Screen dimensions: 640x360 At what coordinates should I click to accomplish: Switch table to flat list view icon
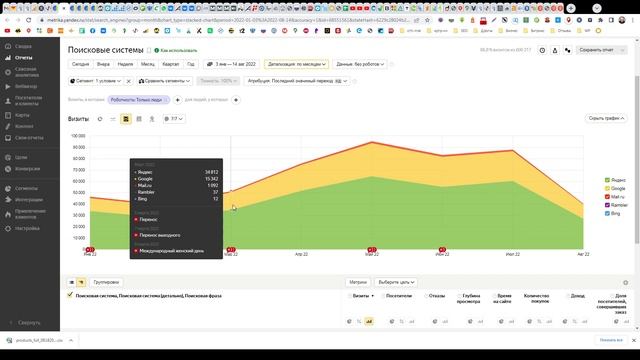coord(71,282)
